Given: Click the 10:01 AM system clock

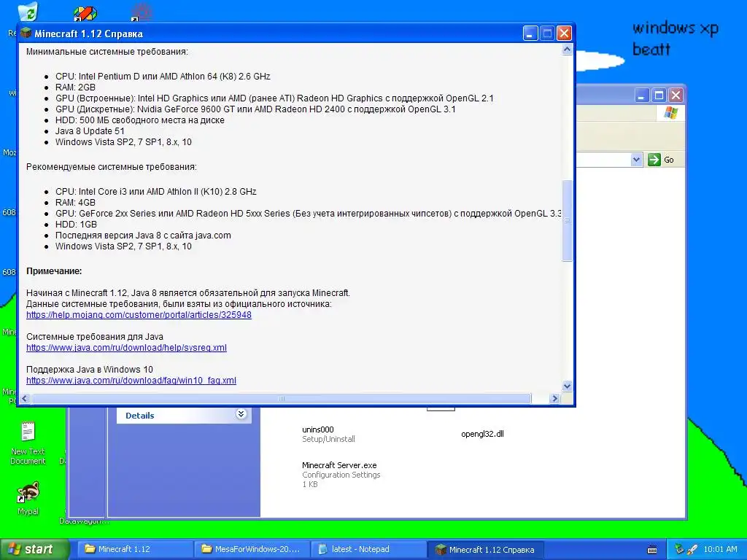Looking at the screenshot, I should (720, 549).
